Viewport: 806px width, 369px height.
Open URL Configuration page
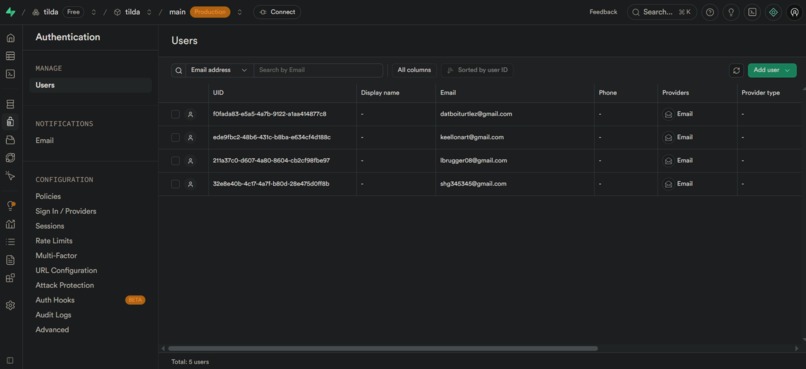tap(66, 271)
